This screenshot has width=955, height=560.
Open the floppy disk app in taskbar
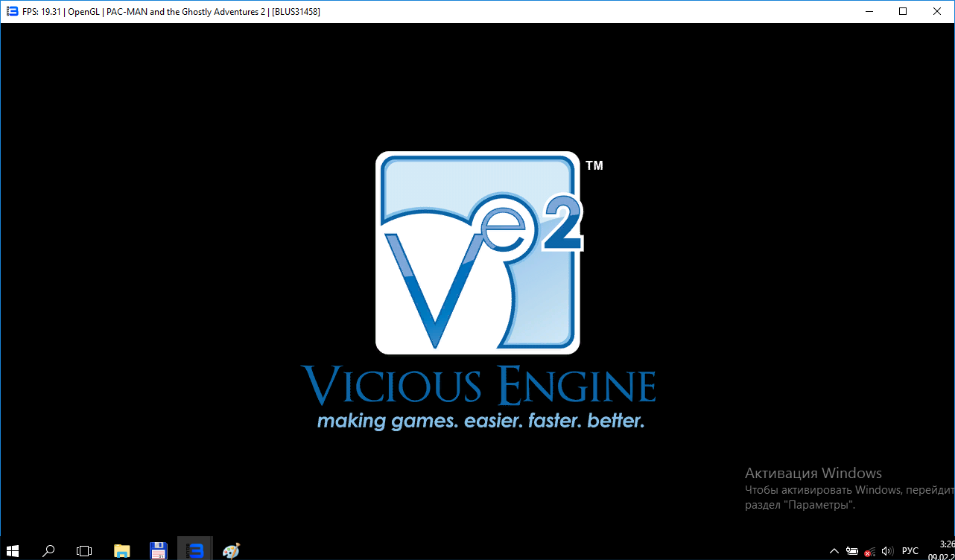[158, 551]
